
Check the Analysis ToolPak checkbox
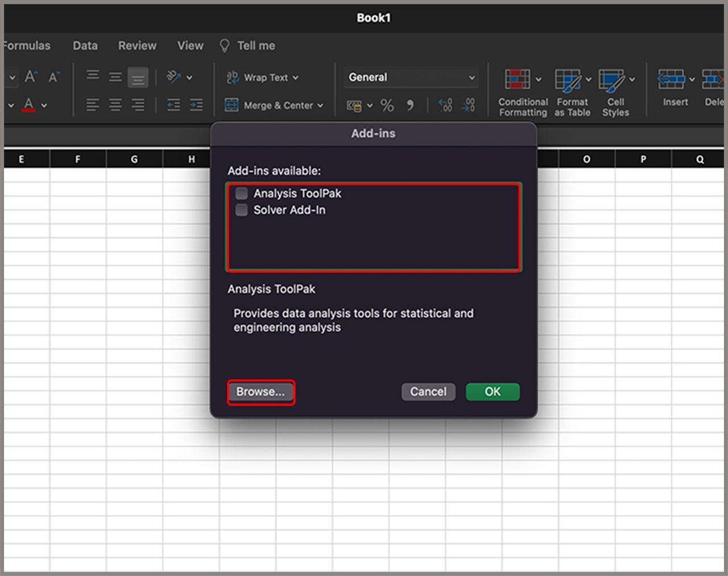pos(242,193)
